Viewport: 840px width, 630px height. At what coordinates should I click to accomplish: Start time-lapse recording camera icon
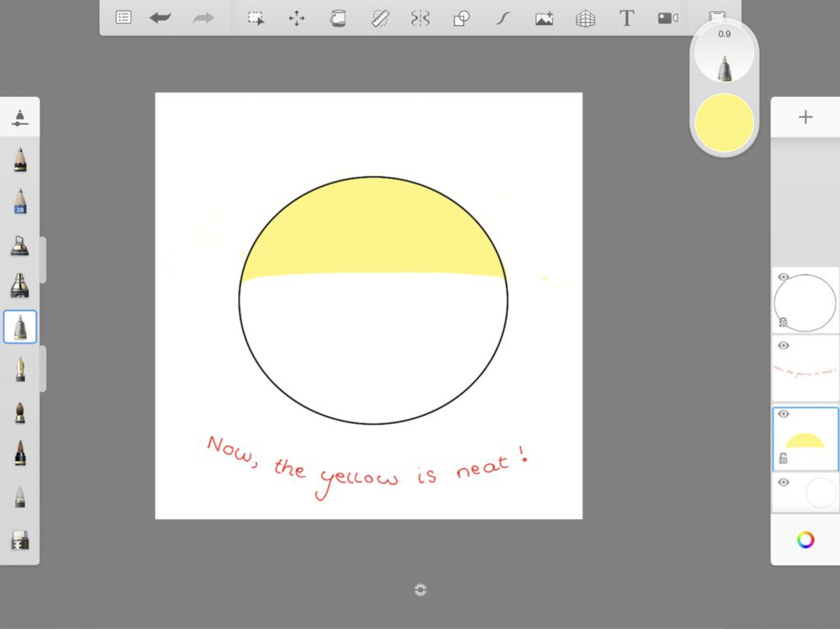click(x=668, y=18)
